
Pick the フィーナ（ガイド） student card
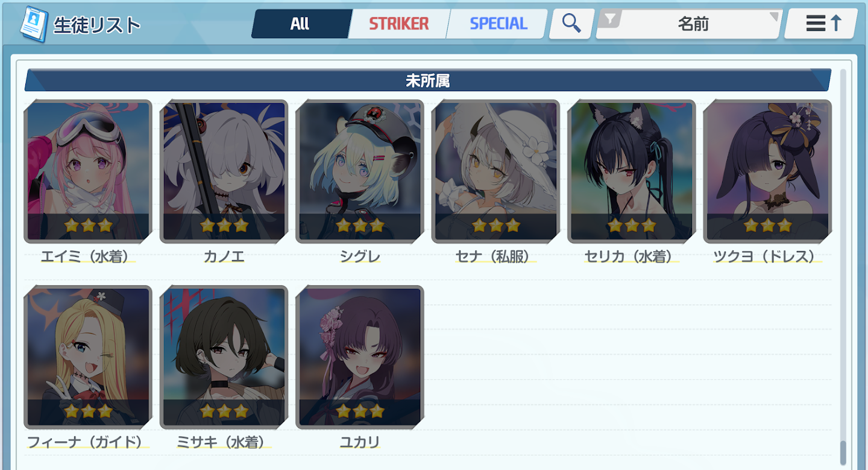(x=88, y=357)
